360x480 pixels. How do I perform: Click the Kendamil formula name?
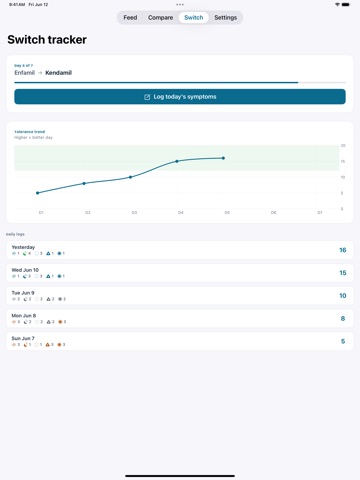pyautogui.click(x=59, y=73)
